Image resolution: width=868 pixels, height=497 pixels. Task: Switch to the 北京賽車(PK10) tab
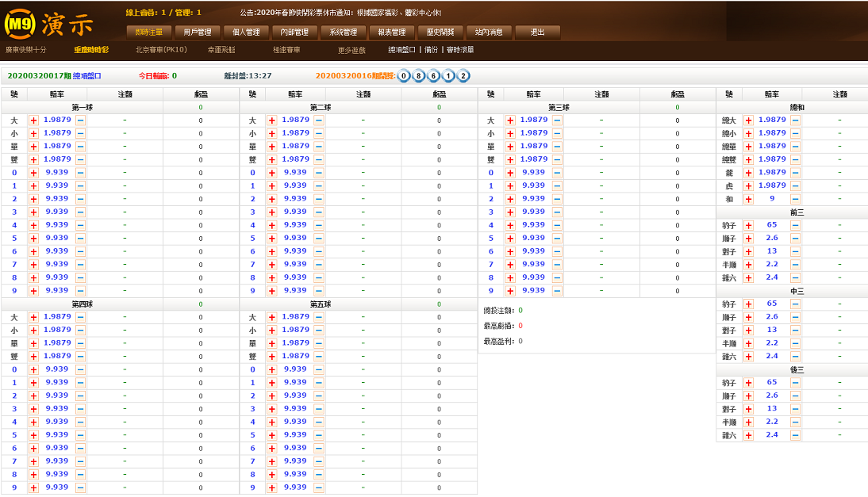point(156,48)
